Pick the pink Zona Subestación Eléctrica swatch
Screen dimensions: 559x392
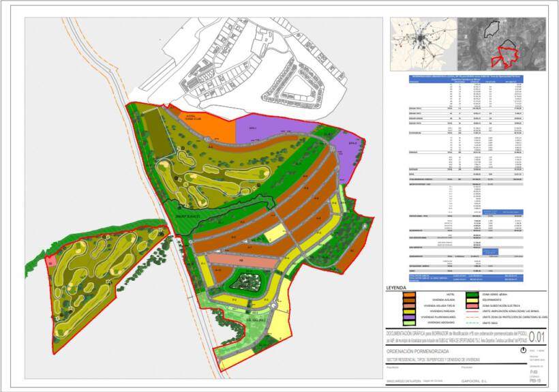pos(473,305)
